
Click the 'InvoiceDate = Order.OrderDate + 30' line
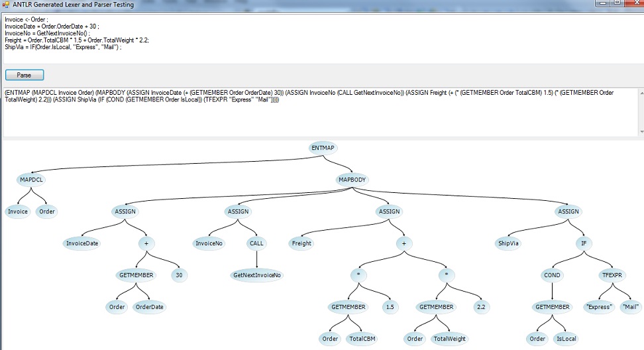(52, 27)
